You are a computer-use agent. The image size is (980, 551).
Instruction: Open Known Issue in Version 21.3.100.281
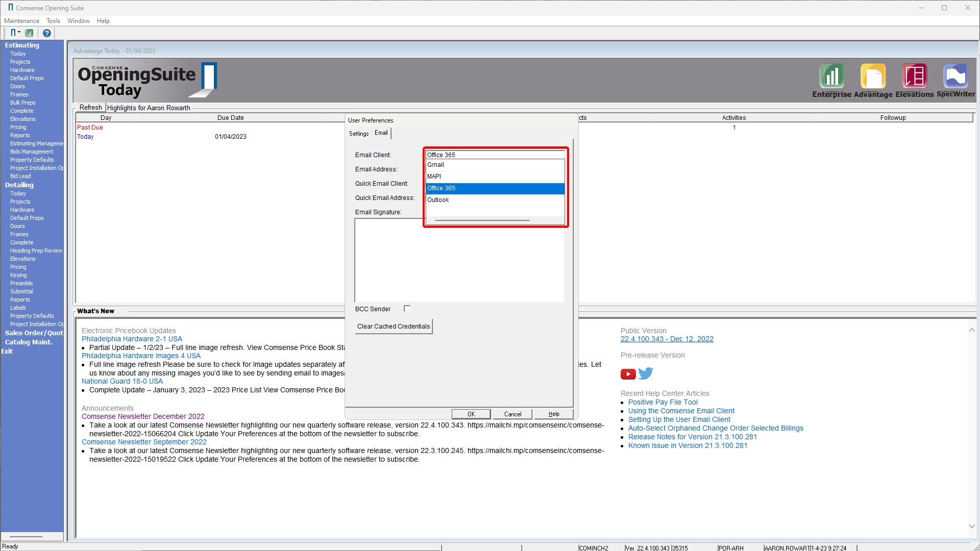point(688,445)
